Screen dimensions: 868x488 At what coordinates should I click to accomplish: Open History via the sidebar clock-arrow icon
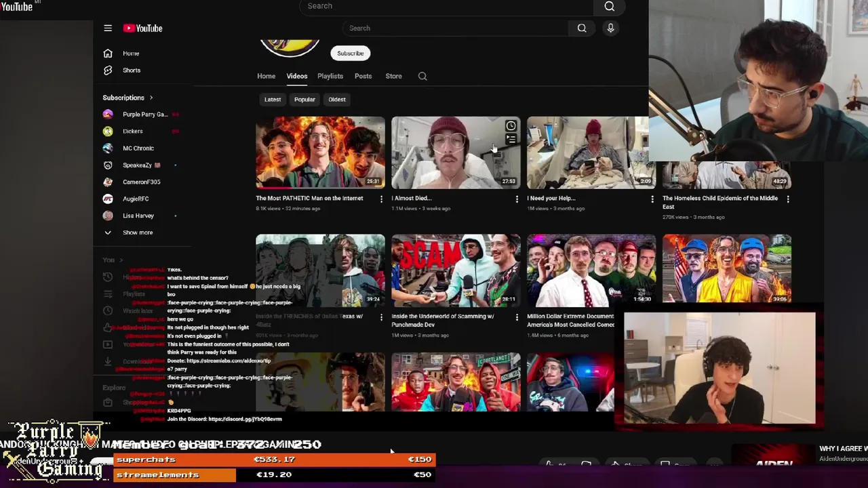pos(108,277)
